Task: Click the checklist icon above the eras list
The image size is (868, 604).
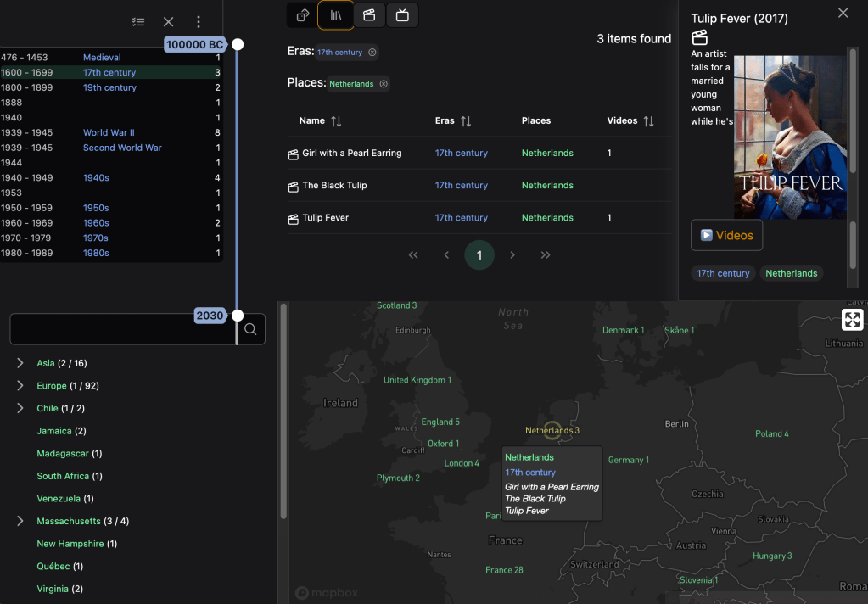Action: click(138, 22)
